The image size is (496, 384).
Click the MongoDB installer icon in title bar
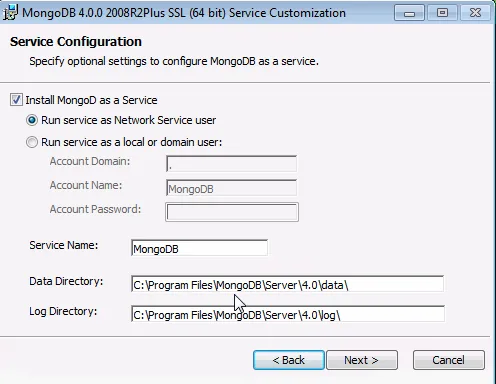(x=10, y=13)
